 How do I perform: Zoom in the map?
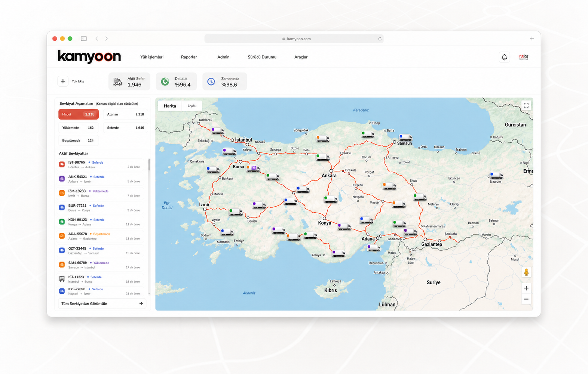coord(526,288)
